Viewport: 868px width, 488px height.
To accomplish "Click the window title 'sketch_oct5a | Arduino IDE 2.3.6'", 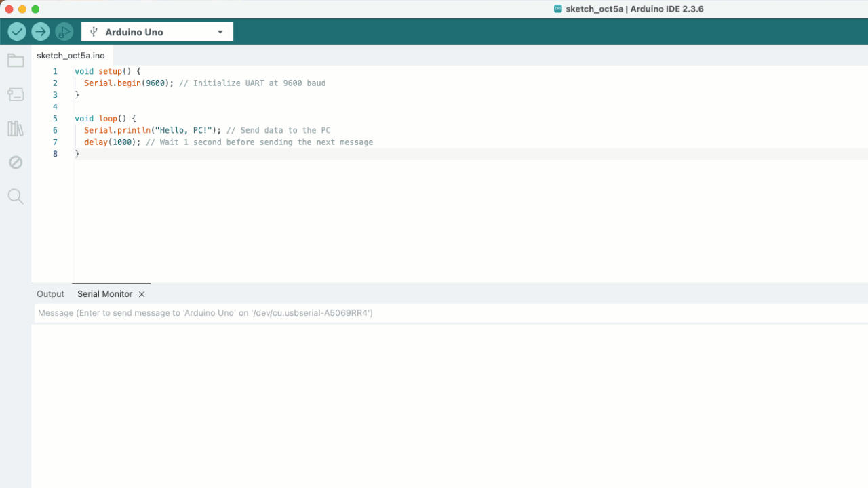I will point(634,9).
